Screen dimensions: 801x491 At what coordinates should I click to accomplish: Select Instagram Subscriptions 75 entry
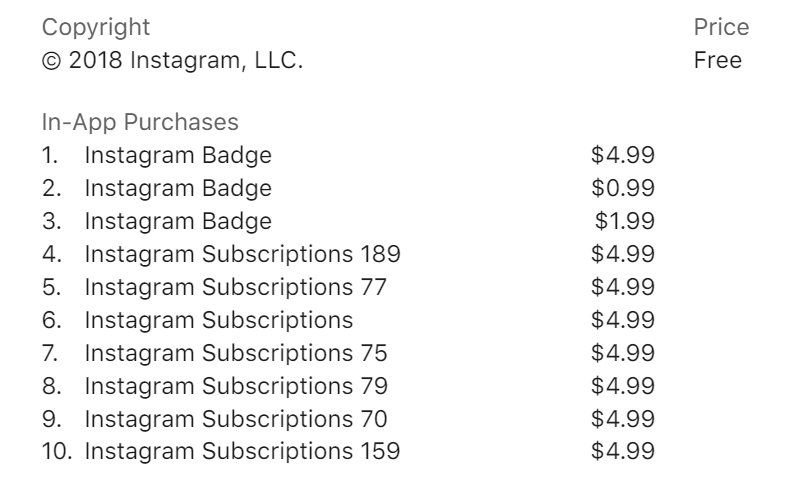[235, 353]
